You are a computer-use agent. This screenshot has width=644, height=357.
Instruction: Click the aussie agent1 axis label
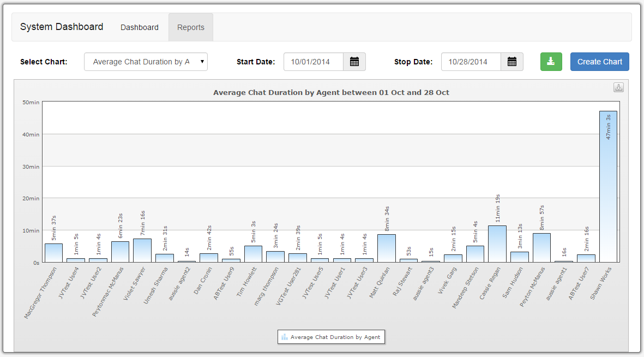557,283
